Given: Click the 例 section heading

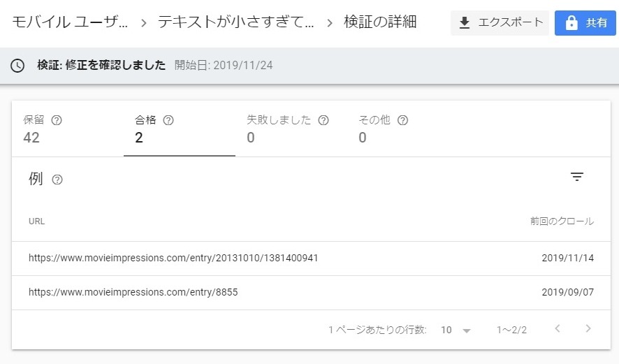Looking at the screenshot, I should click(x=36, y=179).
